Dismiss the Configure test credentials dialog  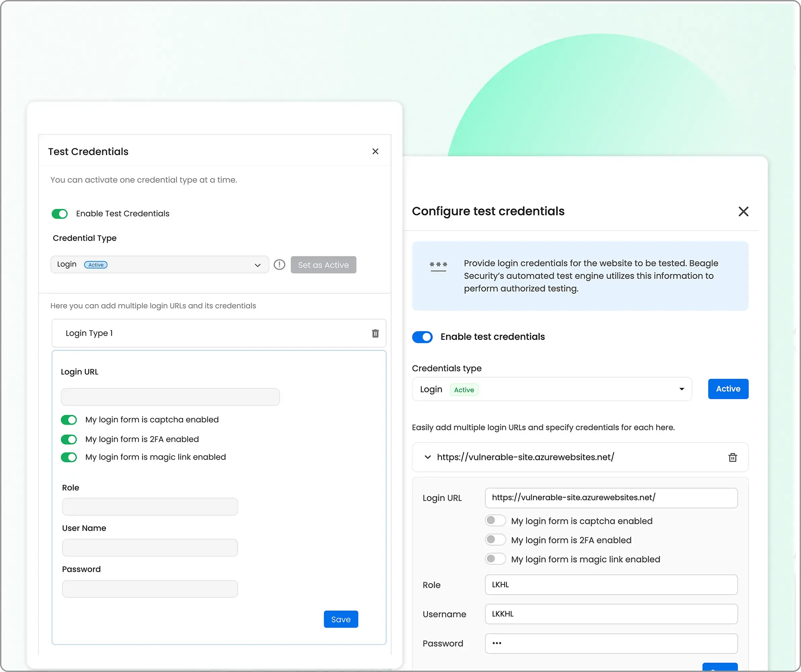(743, 211)
